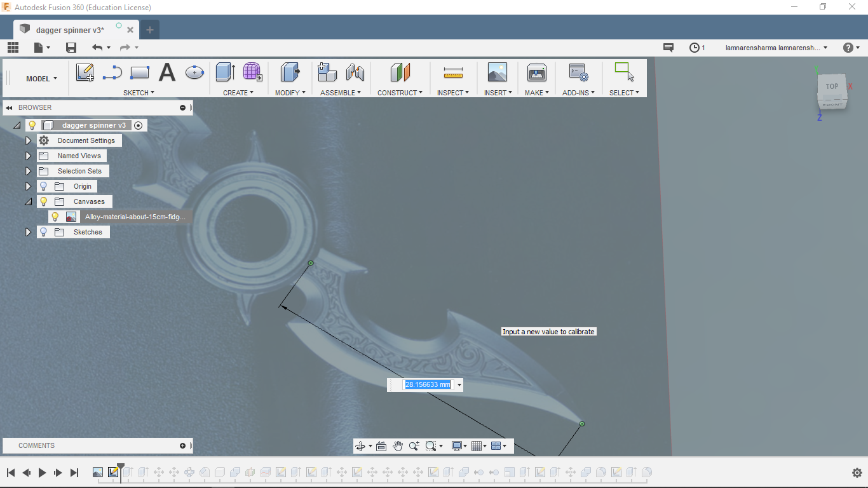Open the MODIFY menu
868x488 pixels.
tap(290, 93)
